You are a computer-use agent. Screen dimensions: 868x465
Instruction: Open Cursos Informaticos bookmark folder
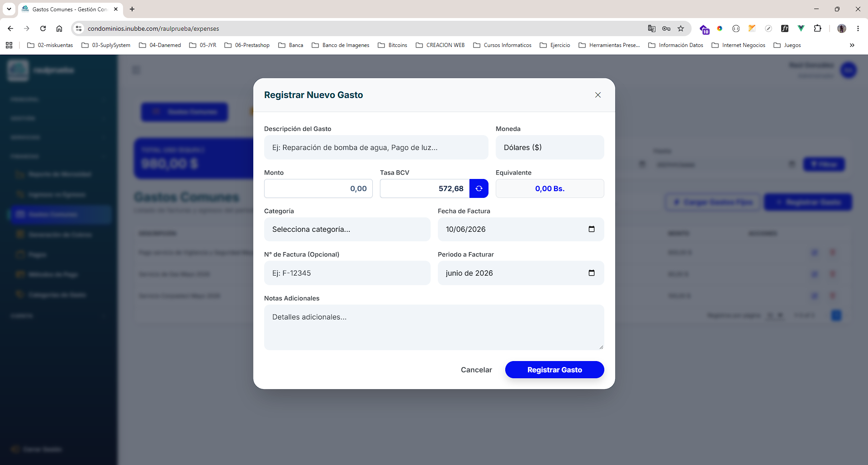[x=503, y=45]
